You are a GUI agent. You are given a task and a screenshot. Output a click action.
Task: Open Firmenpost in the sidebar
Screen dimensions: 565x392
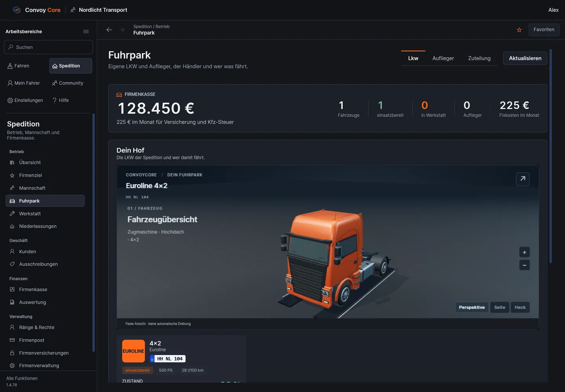[x=45, y=340]
